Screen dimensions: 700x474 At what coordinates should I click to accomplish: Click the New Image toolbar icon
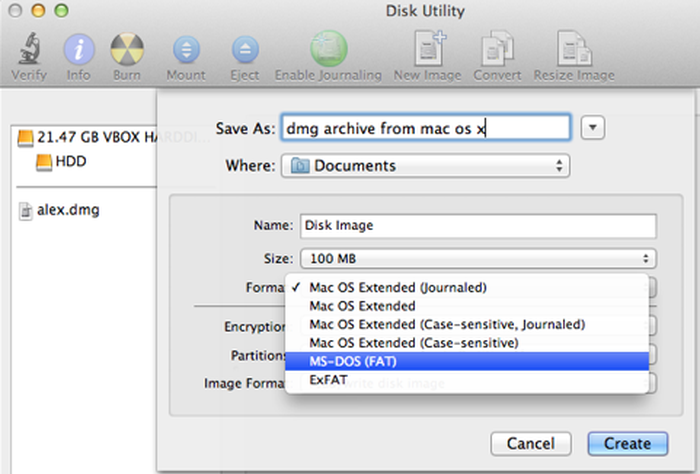[429, 48]
